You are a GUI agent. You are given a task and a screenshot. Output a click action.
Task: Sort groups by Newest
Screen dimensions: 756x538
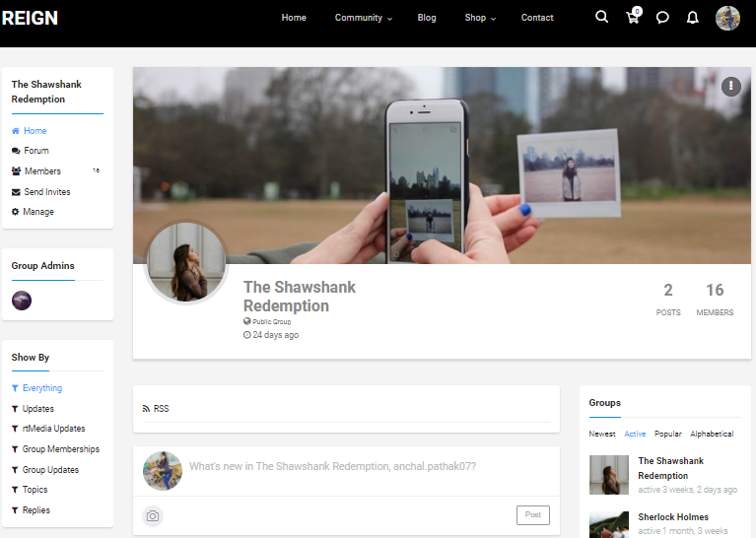click(x=601, y=434)
